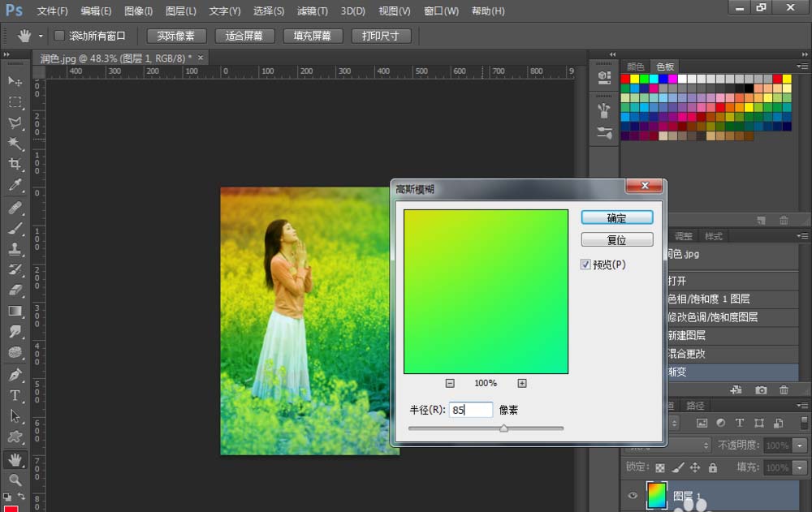The height and width of the screenshot is (512, 812).
Task: Choose the Pen tool
Action: (x=15, y=375)
